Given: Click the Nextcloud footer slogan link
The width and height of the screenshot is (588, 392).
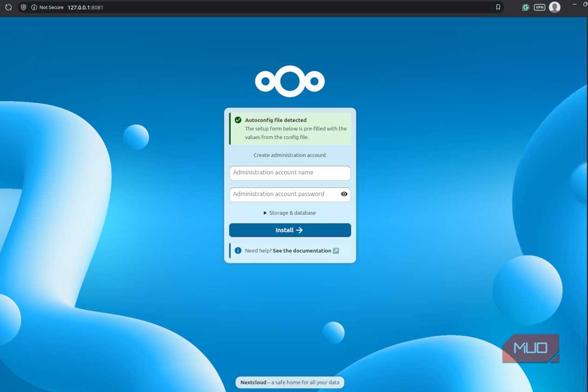Looking at the screenshot, I should pyautogui.click(x=290, y=382).
